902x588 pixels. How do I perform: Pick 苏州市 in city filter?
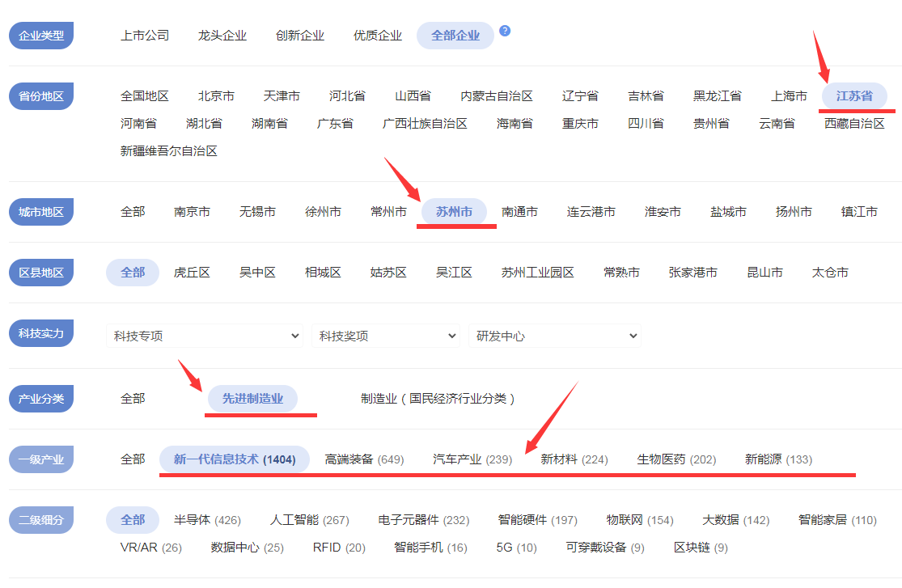(454, 212)
